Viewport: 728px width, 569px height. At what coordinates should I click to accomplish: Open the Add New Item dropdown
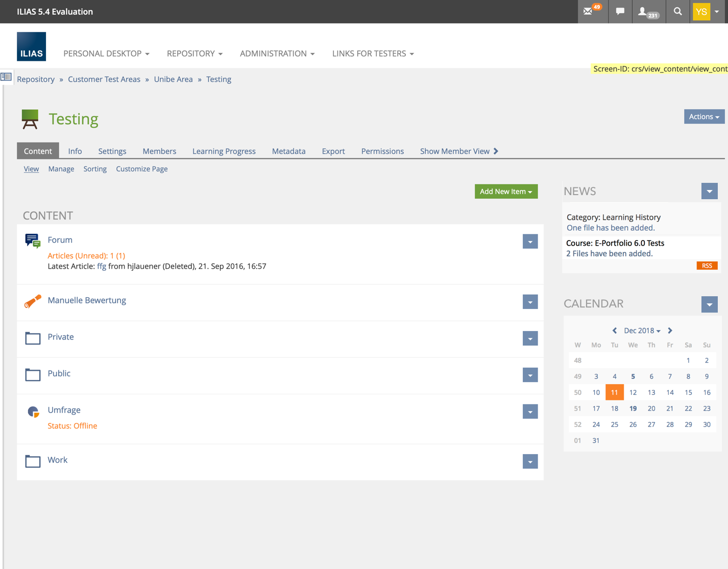[x=505, y=192]
